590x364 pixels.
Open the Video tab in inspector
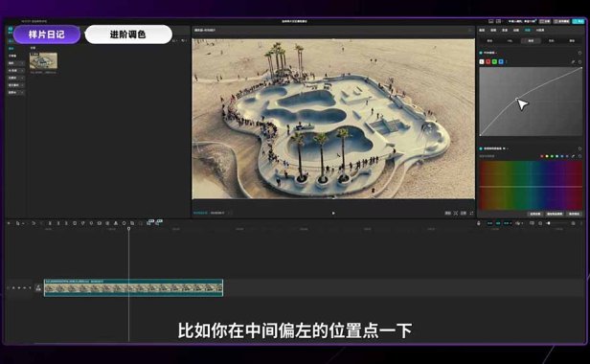pos(482,30)
